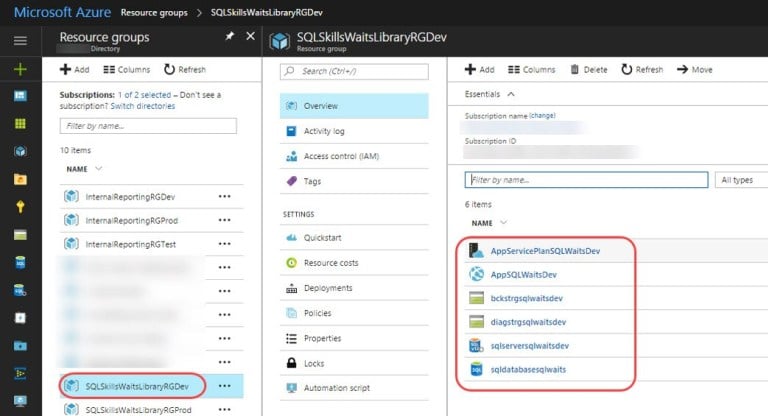
Task: Open bckstrgsqlwaitsdev storage account
Action: tap(527, 298)
